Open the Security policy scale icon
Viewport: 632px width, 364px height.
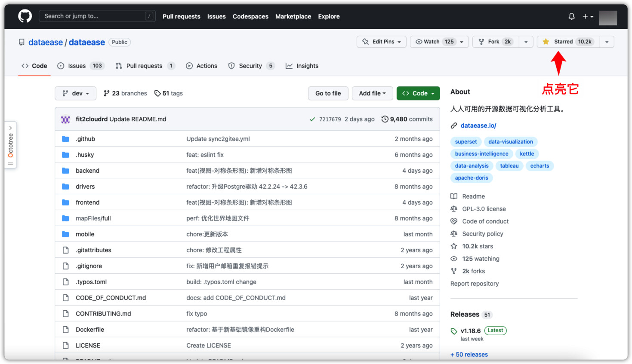point(454,234)
